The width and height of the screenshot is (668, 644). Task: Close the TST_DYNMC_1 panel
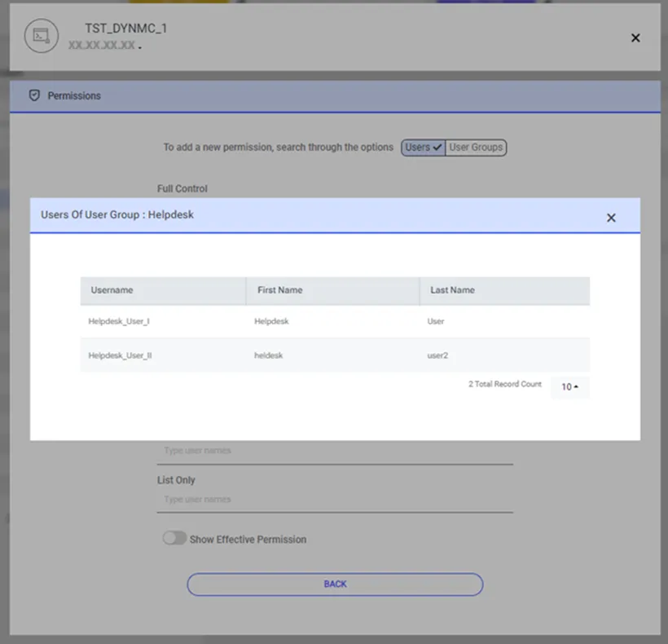click(635, 38)
